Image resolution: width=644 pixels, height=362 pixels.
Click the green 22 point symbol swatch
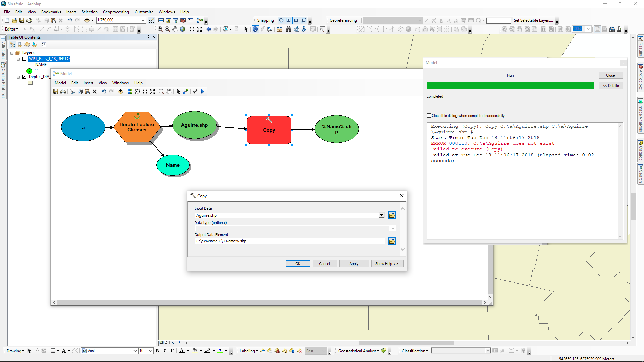30,71
